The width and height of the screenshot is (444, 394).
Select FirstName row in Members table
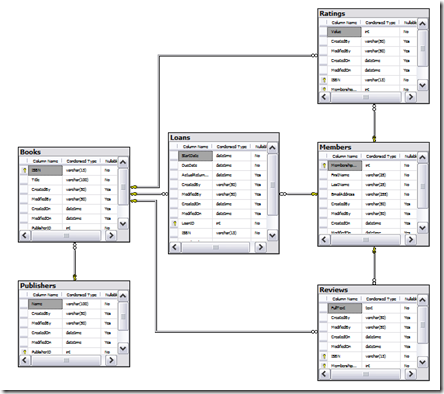click(368, 175)
